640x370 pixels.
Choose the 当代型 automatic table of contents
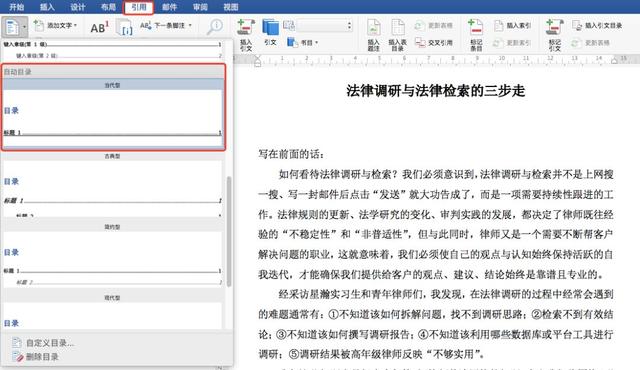[x=113, y=112]
